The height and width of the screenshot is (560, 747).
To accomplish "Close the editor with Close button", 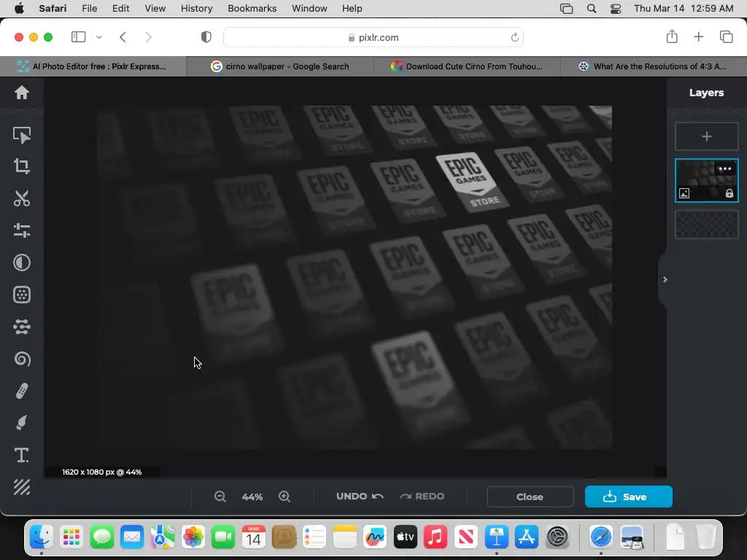I will [x=530, y=497].
